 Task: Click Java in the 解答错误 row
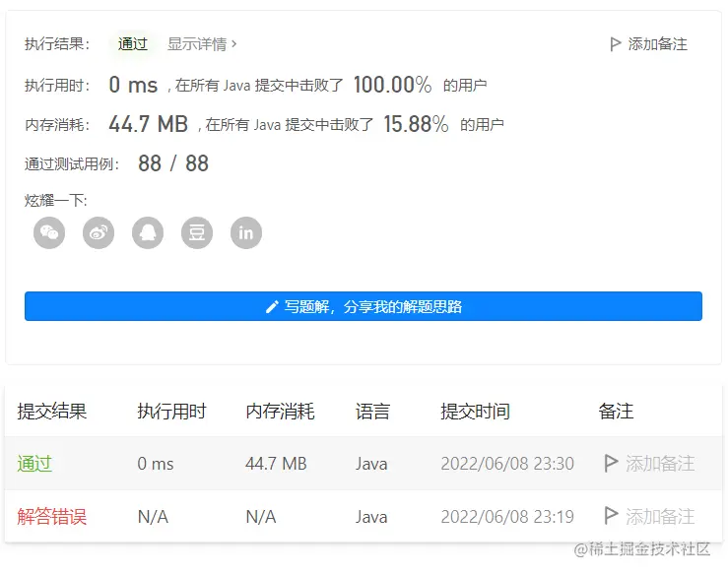(371, 517)
